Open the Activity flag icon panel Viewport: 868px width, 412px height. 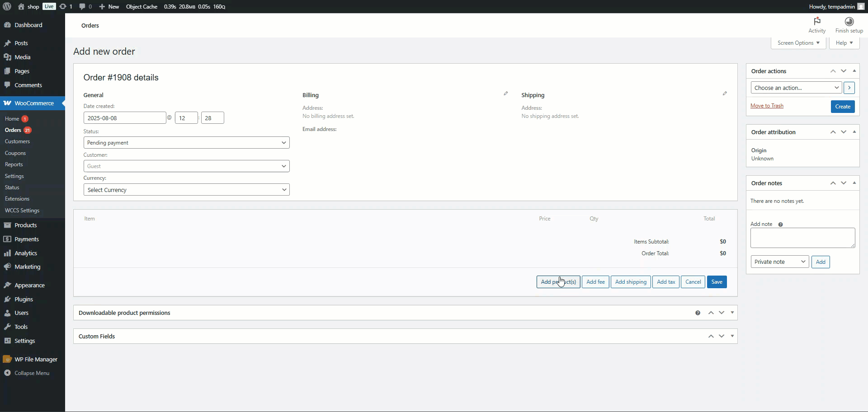tap(816, 22)
